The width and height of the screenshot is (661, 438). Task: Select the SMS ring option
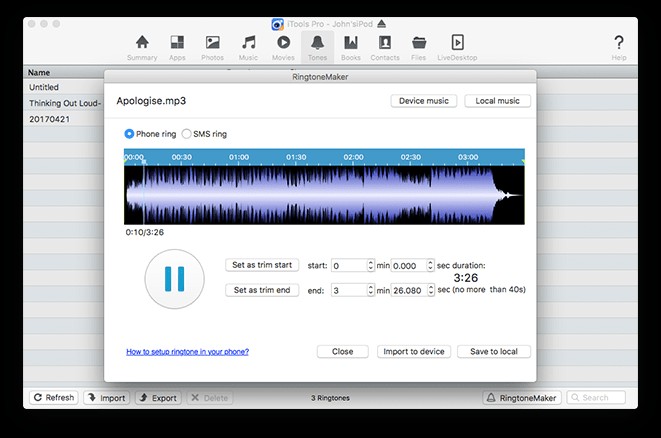185,134
